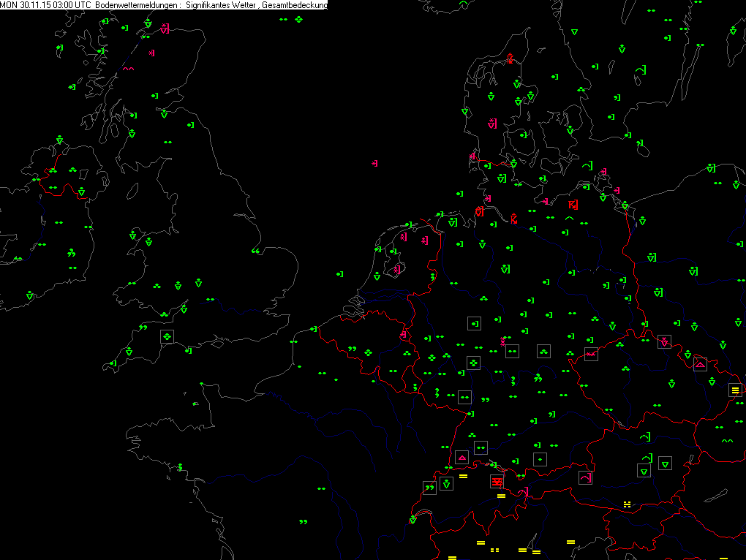Select boxed red triangle symbol near Basel
The width and height of the screenshot is (746, 560).
[461, 458]
